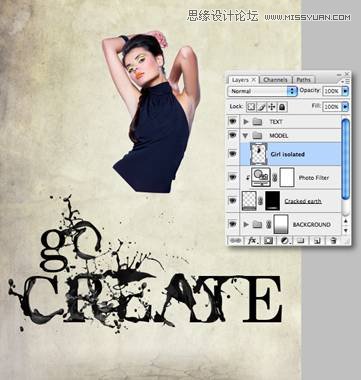Click the lock position icon
This screenshot has width=361, height=380.
pos(272,107)
